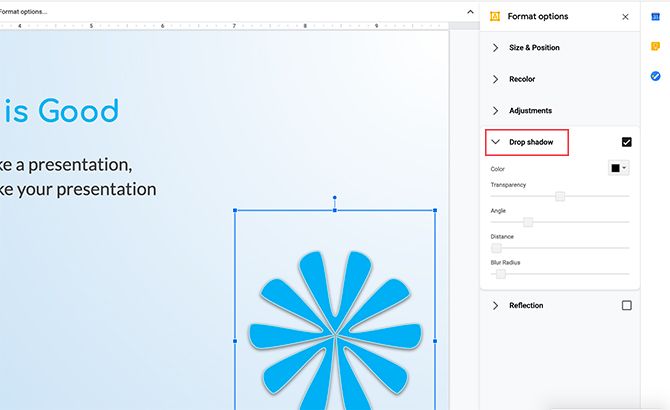
Task: Click the Distance slider handle
Action: pos(496,248)
